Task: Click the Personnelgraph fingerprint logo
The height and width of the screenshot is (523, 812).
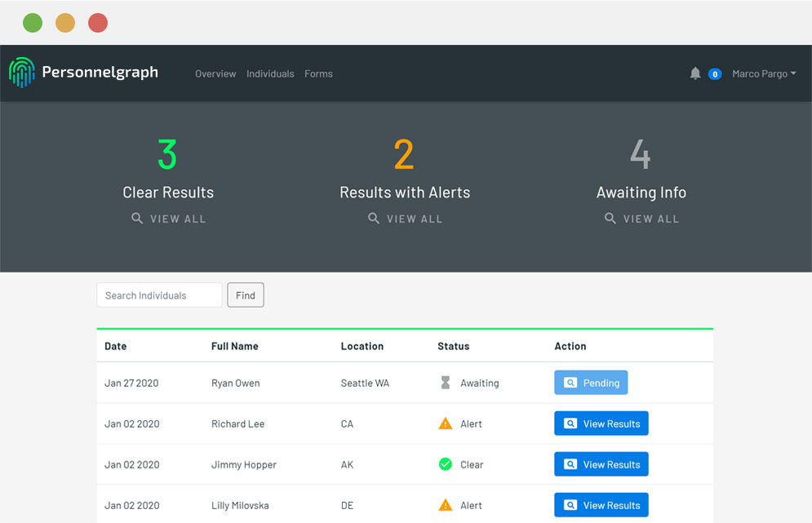Action: point(22,73)
